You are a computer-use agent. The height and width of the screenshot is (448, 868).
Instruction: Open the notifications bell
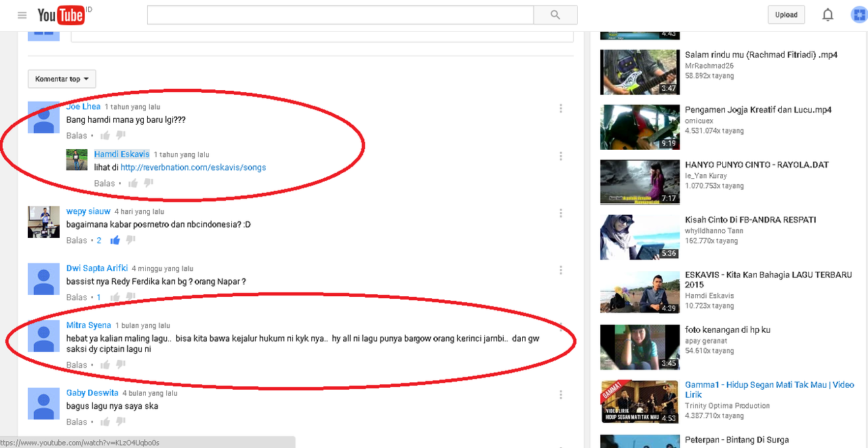828,15
